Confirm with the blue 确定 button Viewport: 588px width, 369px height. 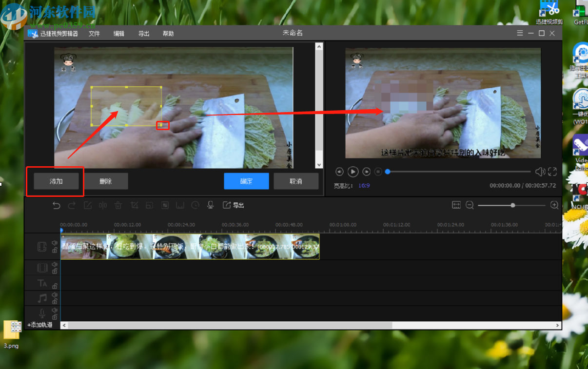pos(247,181)
